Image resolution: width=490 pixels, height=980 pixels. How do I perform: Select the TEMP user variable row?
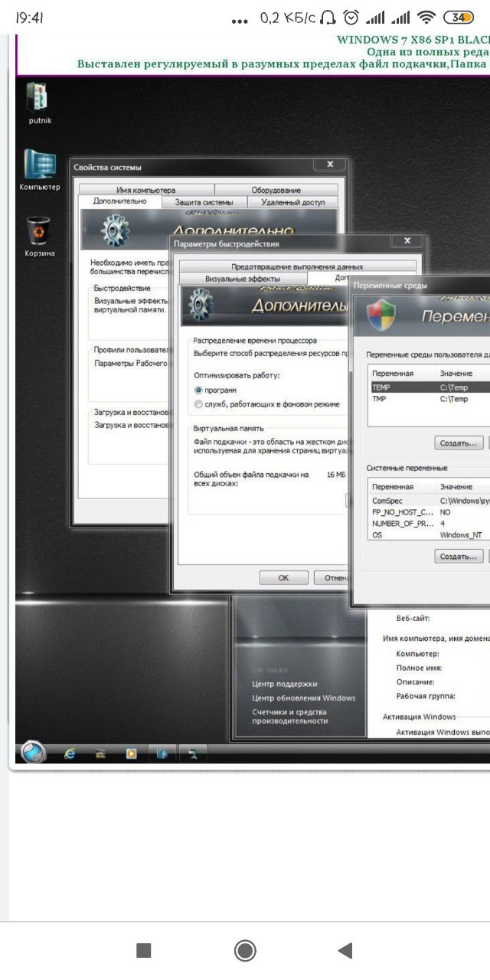point(429,387)
